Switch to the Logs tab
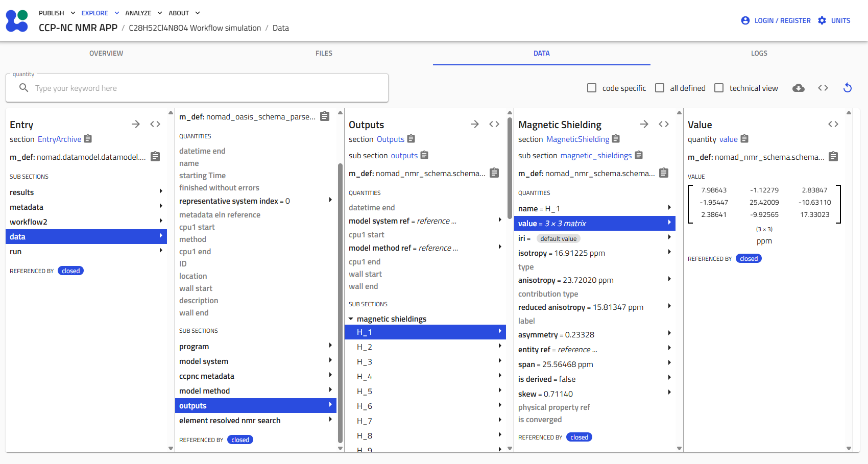Screen dimensions: 868x464 pos(759,53)
